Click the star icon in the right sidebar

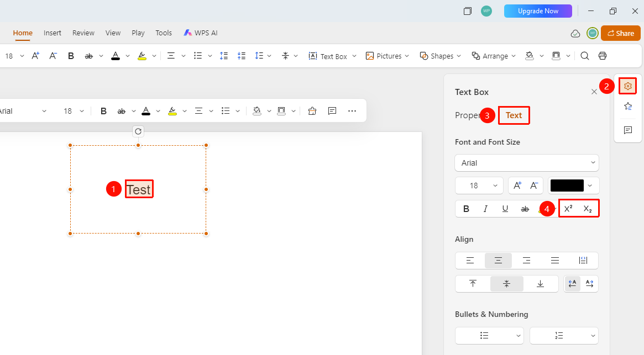click(627, 107)
